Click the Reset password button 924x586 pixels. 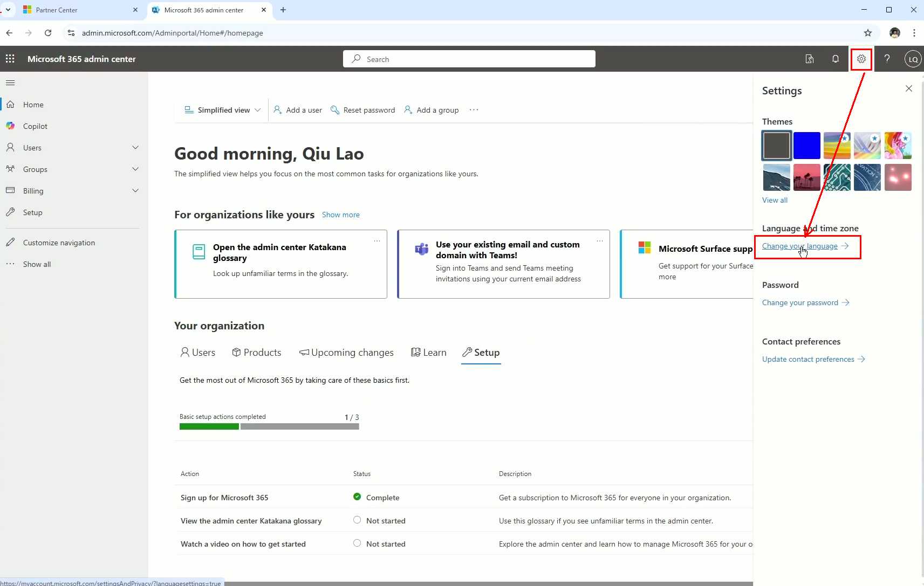coord(362,110)
